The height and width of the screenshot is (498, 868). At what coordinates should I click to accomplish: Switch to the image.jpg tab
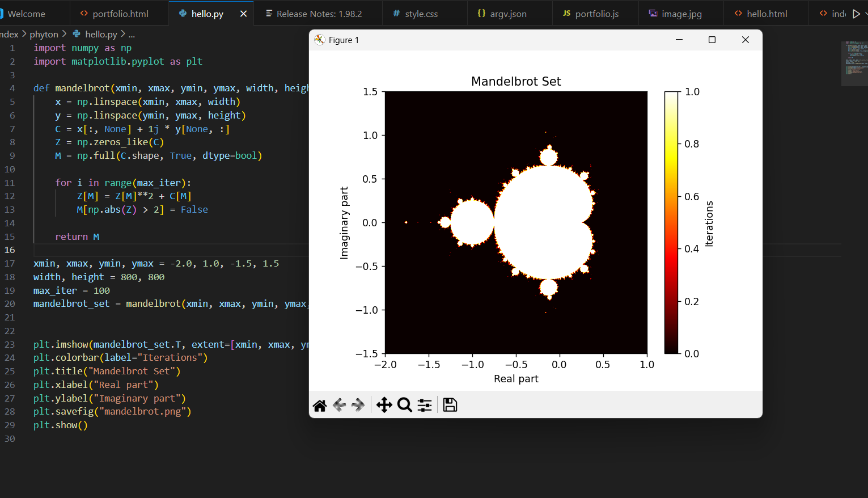681,14
